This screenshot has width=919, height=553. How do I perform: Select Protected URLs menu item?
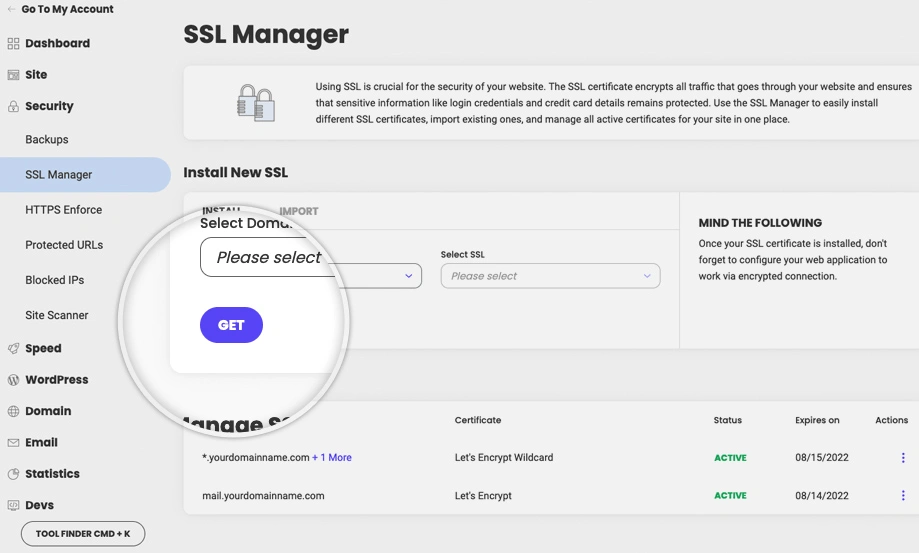click(64, 245)
